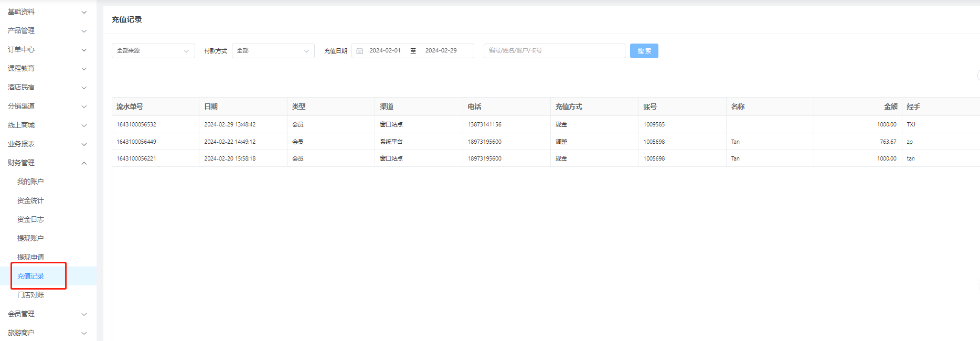Expand the 会员管理 sidebar menu
Viewport: 980px width, 341px height.
click(x=47, y=314)
